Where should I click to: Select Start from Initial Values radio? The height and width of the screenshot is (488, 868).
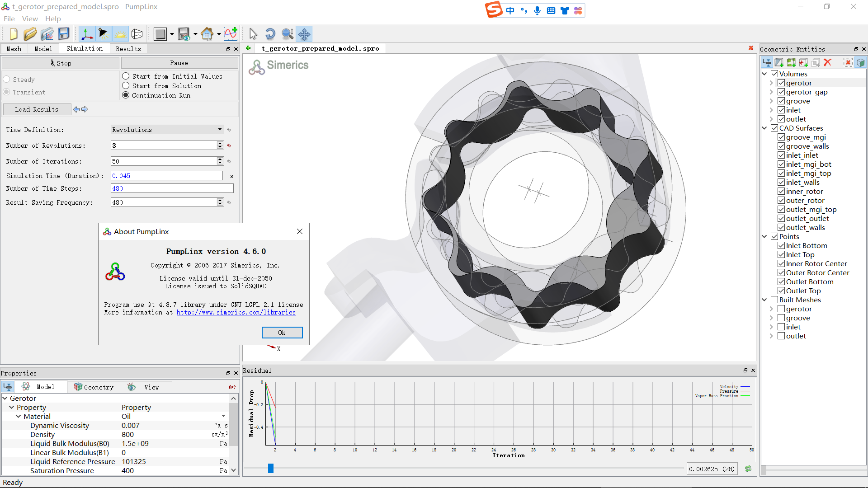[x=126, y=76]
